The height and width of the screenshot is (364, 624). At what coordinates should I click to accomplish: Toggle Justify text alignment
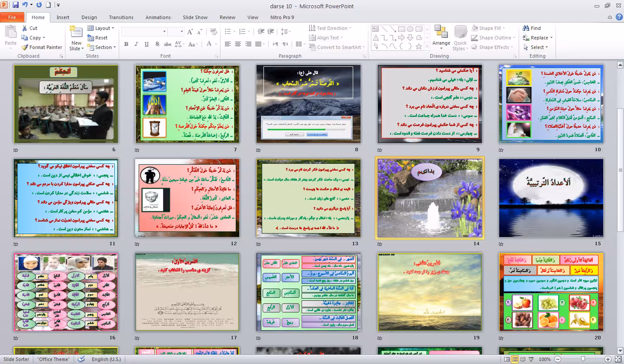[259, 44]
